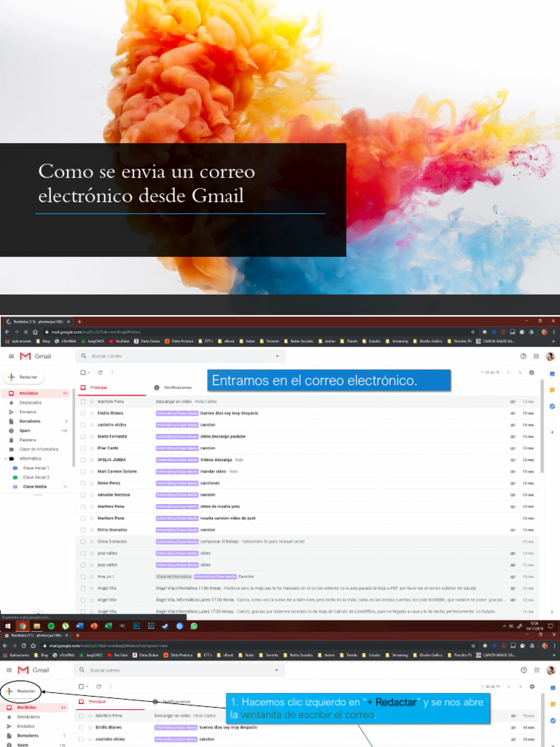Open Google apps grid in first Gmail screenshot
Image resolution: width=560 pixels, height=747 pixels.
tap(536, 356)
